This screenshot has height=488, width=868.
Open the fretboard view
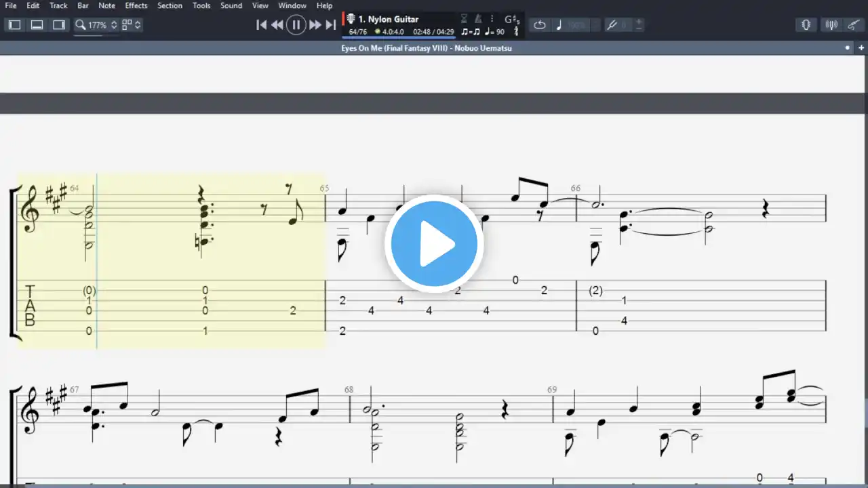(x=806, y=25)
